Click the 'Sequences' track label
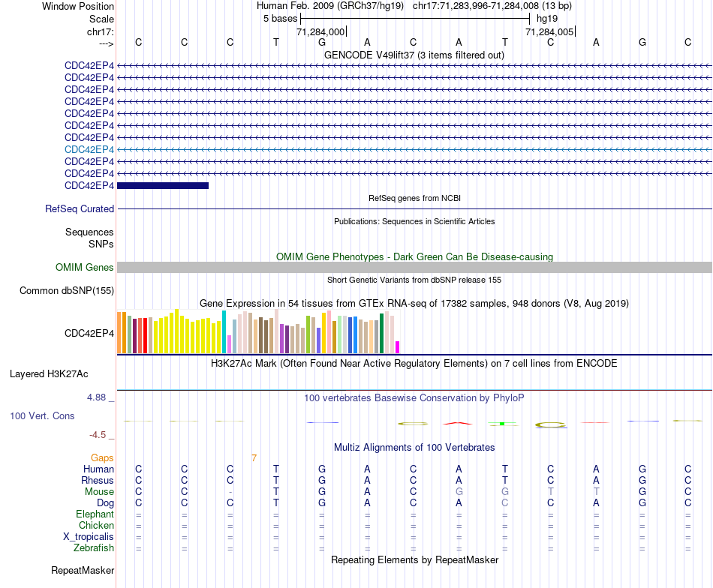This screenshot has width=713, height=588. click(x=89, y=232)
